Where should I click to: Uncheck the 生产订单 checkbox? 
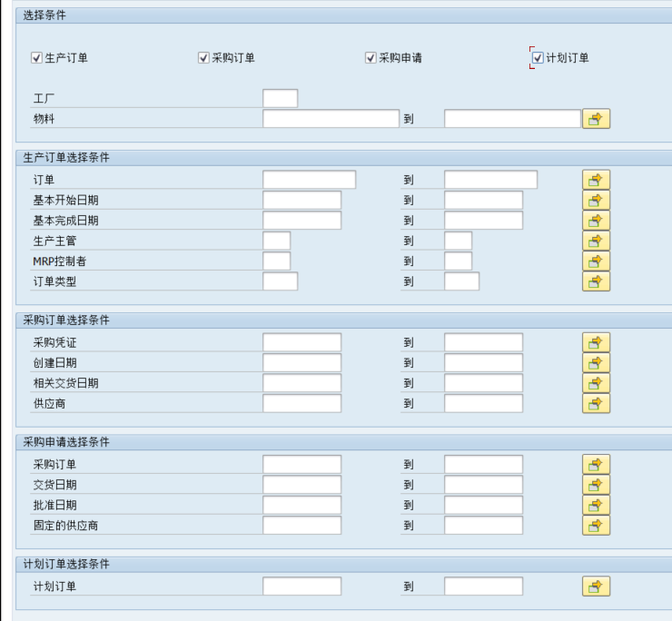tap(37, 58)
